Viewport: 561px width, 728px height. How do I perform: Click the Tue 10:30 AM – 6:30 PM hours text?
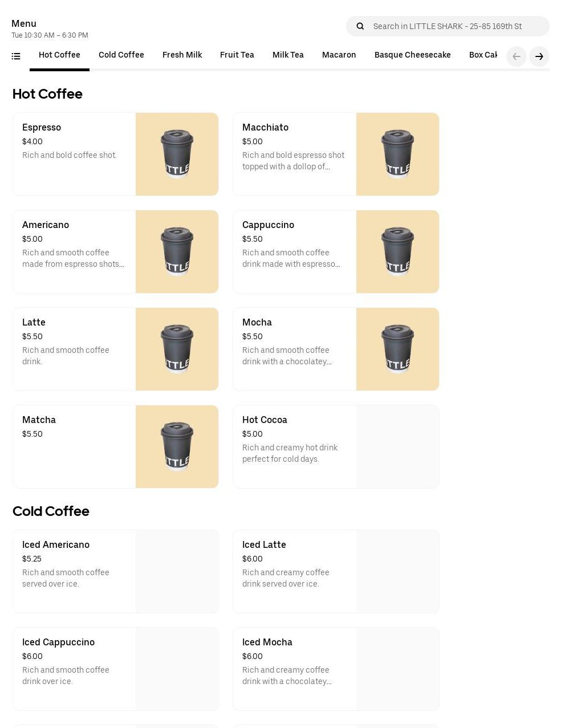click(50, 35)
